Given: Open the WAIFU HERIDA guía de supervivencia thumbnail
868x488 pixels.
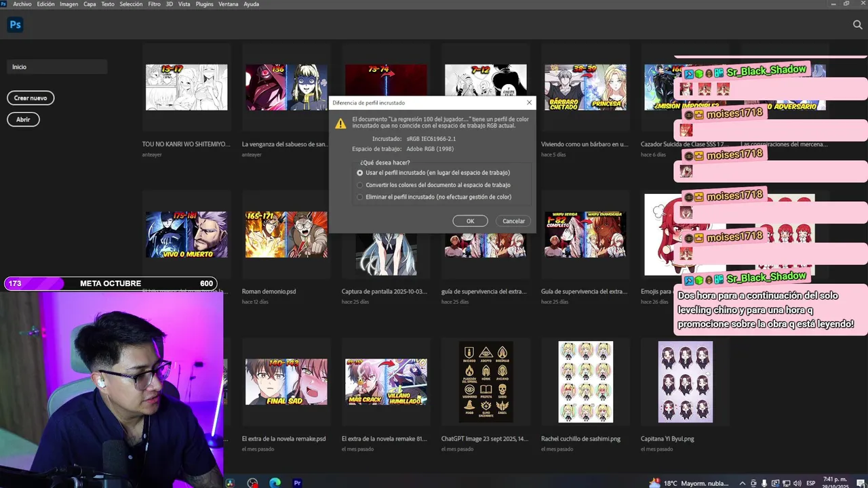Looking at the screenshot, I should point(585,235).
